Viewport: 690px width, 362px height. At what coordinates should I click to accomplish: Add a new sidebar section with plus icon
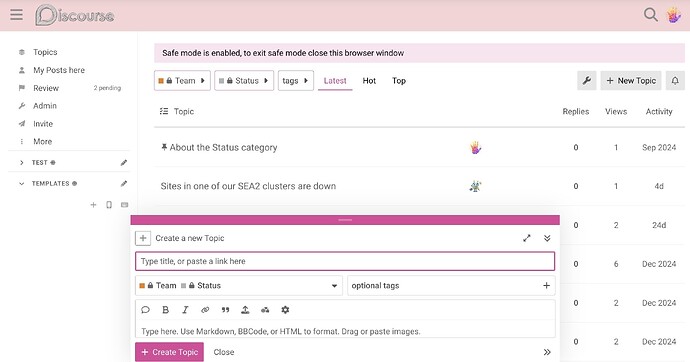[x=93, y=205]
